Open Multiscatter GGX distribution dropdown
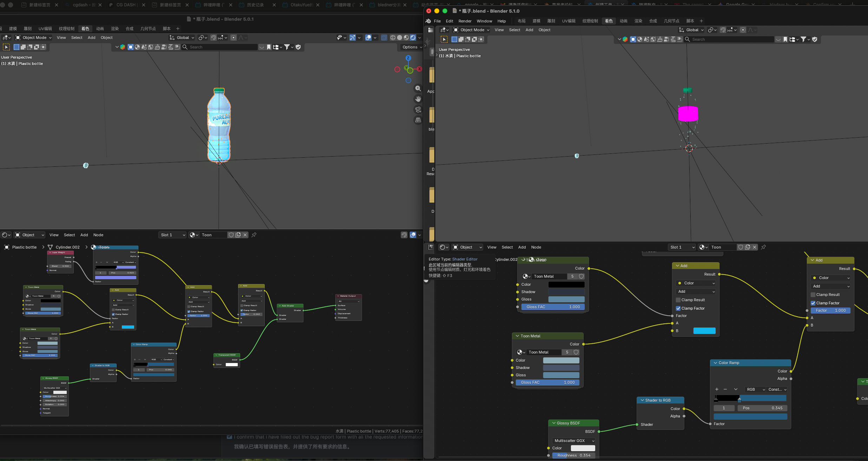The width and height of the screenshot is (868, 461). pyautogui.click(x=574, y=441)
